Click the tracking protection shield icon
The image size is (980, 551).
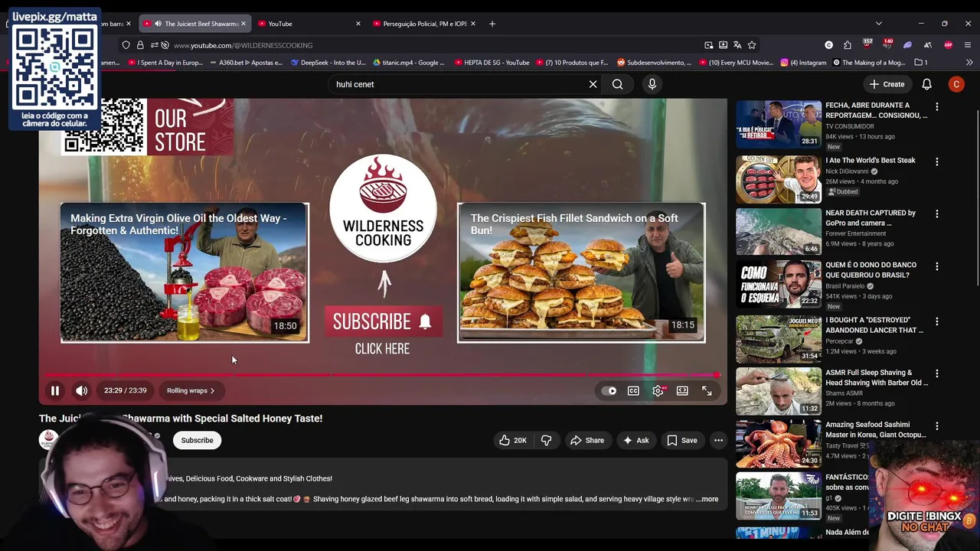coord(126,45)
